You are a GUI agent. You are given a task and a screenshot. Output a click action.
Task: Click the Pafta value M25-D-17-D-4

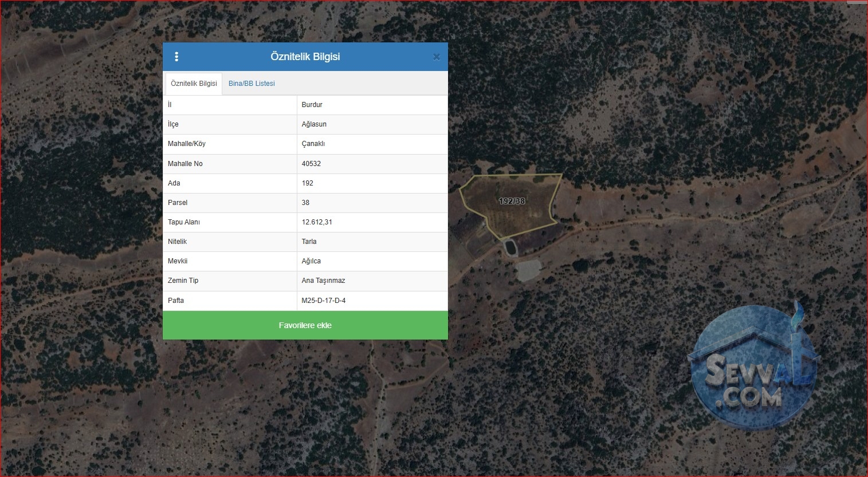[x=324, y=301]
